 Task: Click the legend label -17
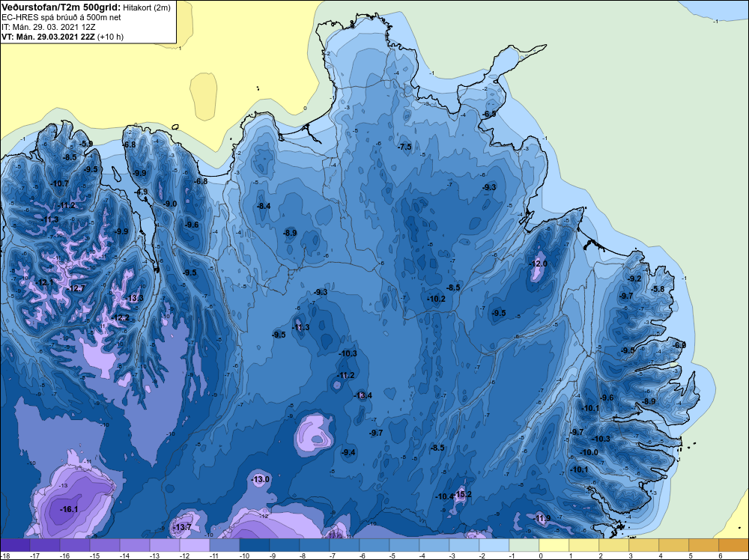[34, 556]
